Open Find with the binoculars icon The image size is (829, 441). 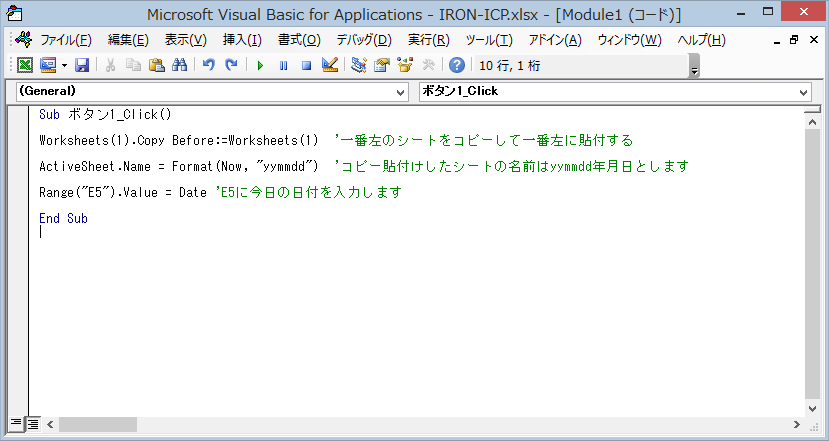180,65
